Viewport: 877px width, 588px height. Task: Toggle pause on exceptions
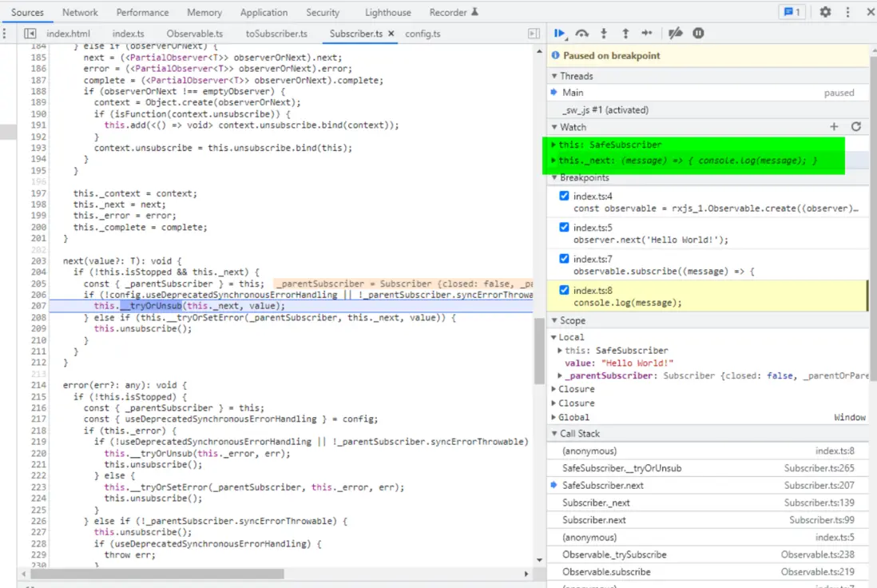(699, 34)
